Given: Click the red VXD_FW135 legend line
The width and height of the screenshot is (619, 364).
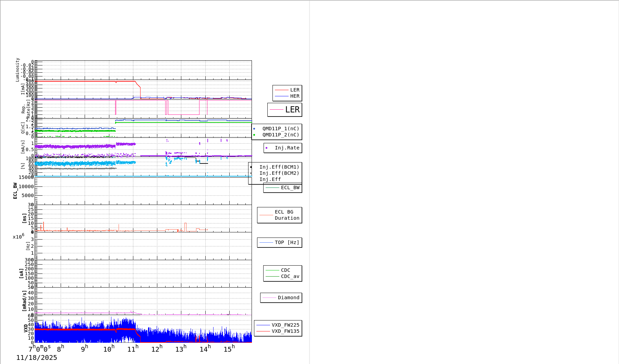Looking at the screenshot, I should (x=263, y=331).
